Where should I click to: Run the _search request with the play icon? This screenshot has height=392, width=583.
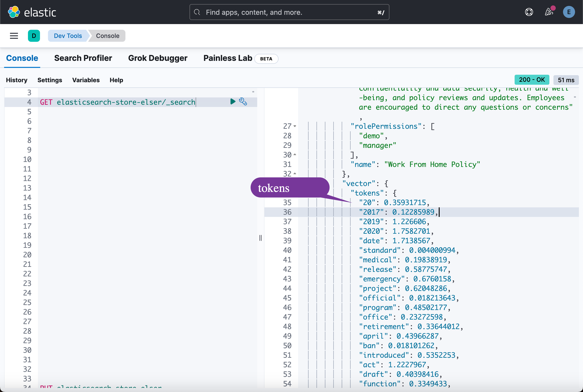(232, 102)
